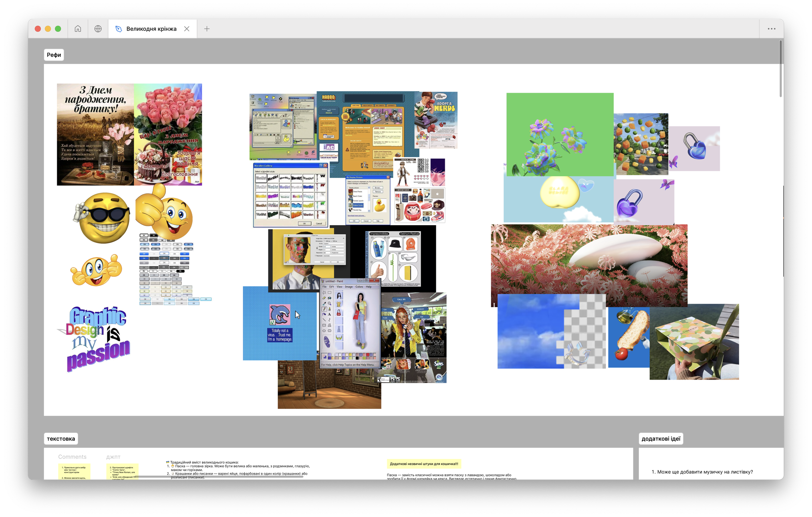Select the Graphic Design is my passion WordArt

[94, 339]
